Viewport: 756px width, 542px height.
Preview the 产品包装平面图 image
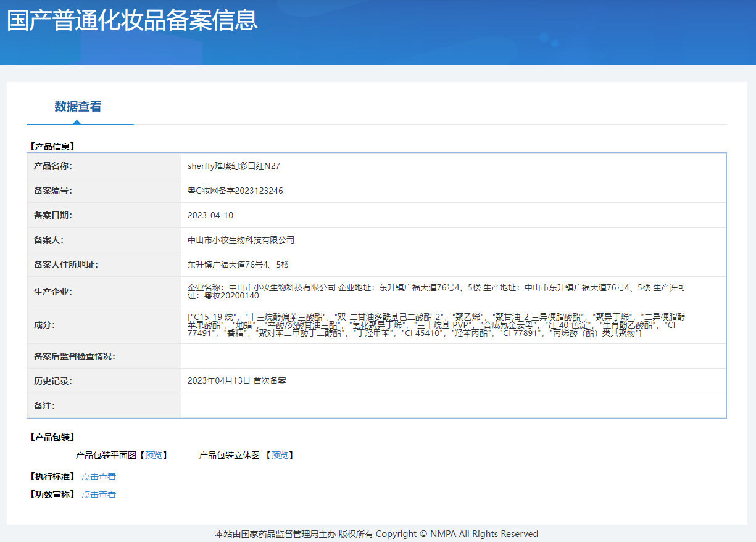[x=154, y=455]
